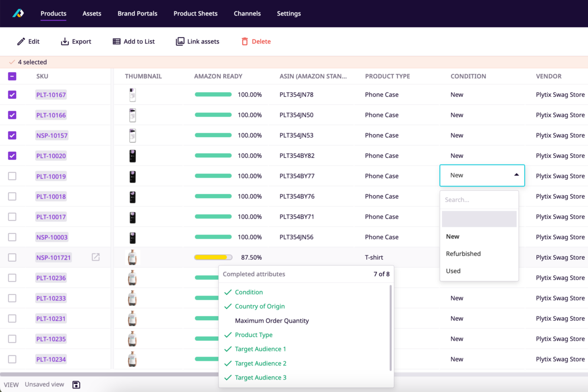Click the horizontal table scrollbar
Screen dimensions: 588x392
click(x=109, y=374)
